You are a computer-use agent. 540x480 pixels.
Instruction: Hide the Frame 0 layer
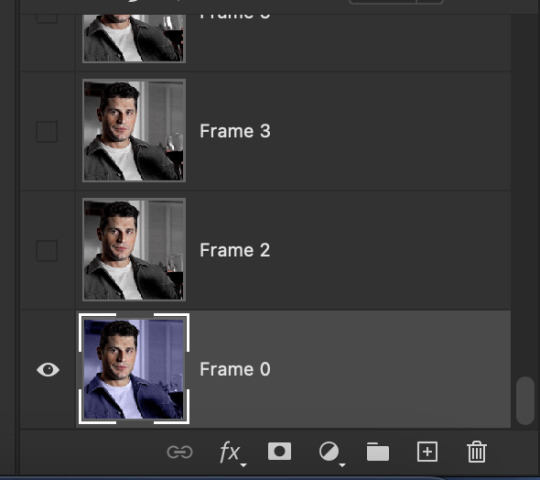click(x=48, y=370)
